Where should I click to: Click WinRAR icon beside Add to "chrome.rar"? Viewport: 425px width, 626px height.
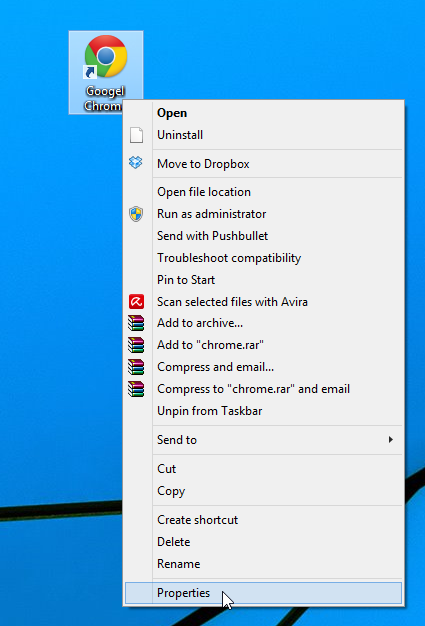point(136,345)
